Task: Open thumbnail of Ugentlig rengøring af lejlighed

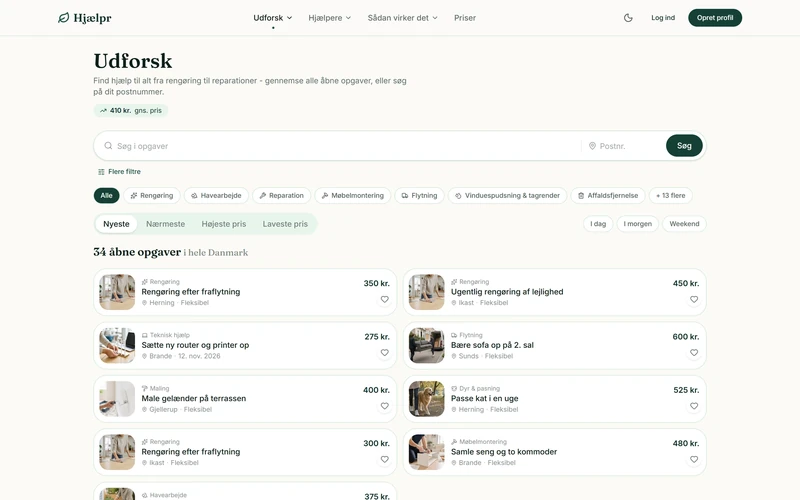Action: pos(427,292)
